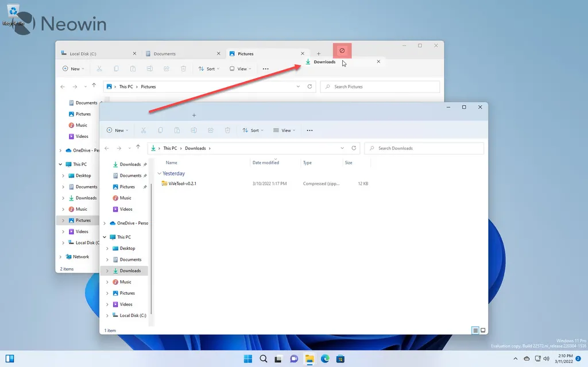Switch to details view toggle in status bar
Viewport: 588px width, 367px height.
point(475,330)
